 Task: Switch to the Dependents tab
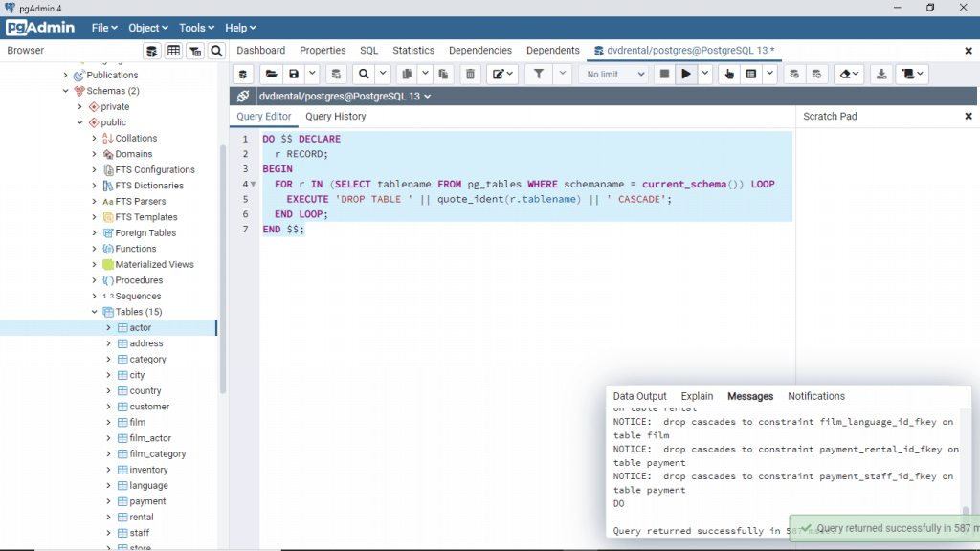[552, 51]
